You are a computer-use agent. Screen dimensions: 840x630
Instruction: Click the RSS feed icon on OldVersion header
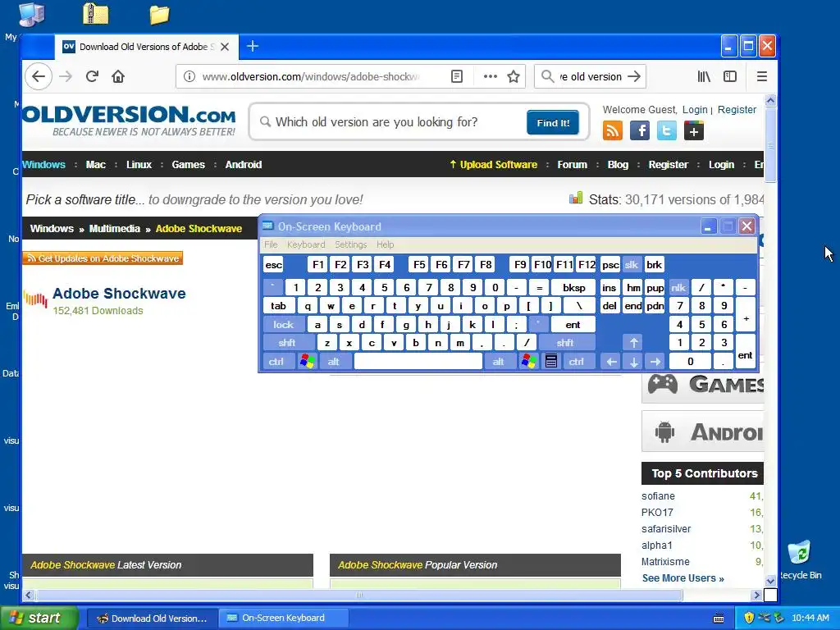[613, 130]
